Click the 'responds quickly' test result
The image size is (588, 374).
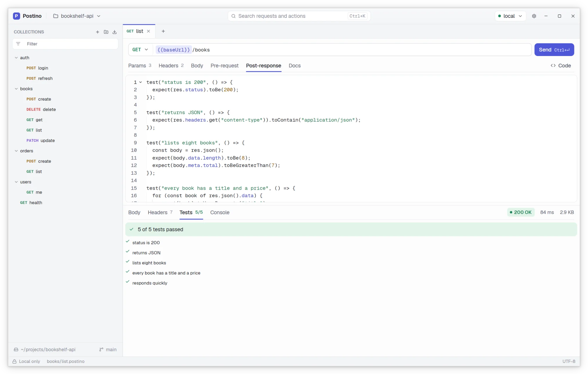tap(150, 283)
